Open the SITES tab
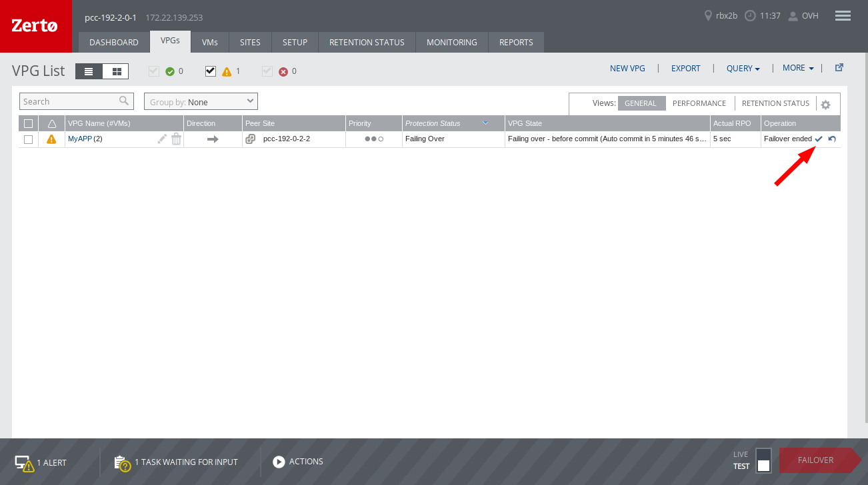Image resolution: width=868 pixels, height=485 pixels. 250,42
